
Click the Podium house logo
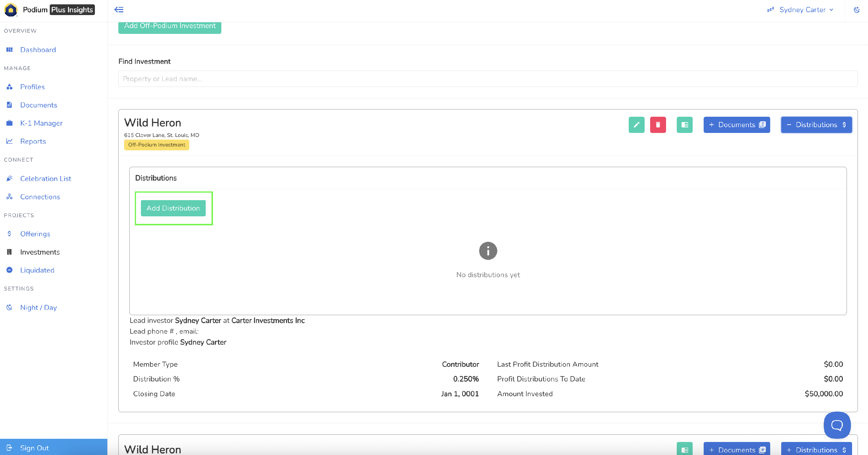tap(11, 10)
